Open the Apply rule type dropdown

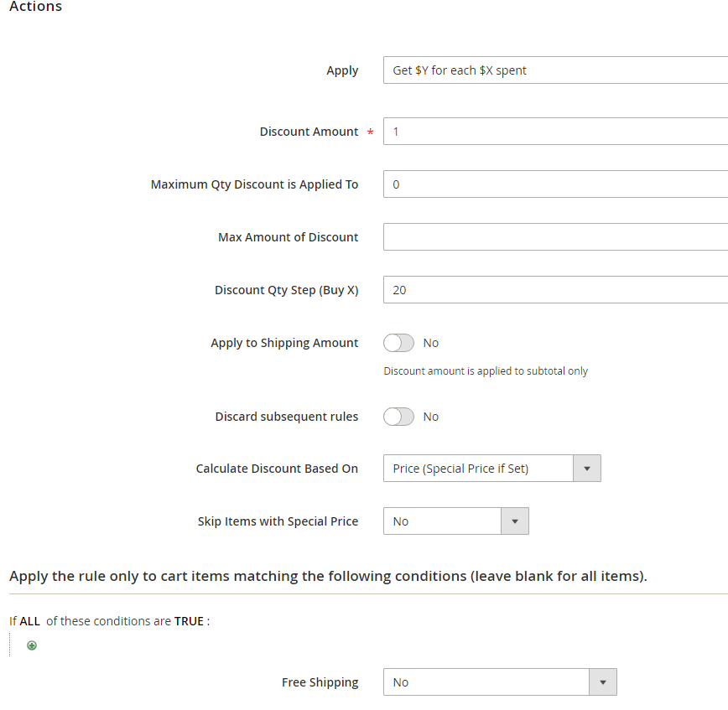[x=554, y=70]
